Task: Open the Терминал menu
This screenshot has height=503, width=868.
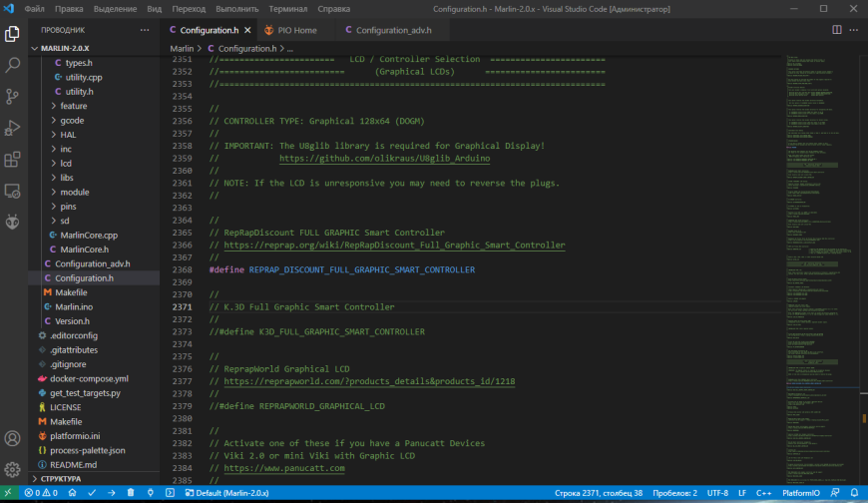Action: point(288,9)
